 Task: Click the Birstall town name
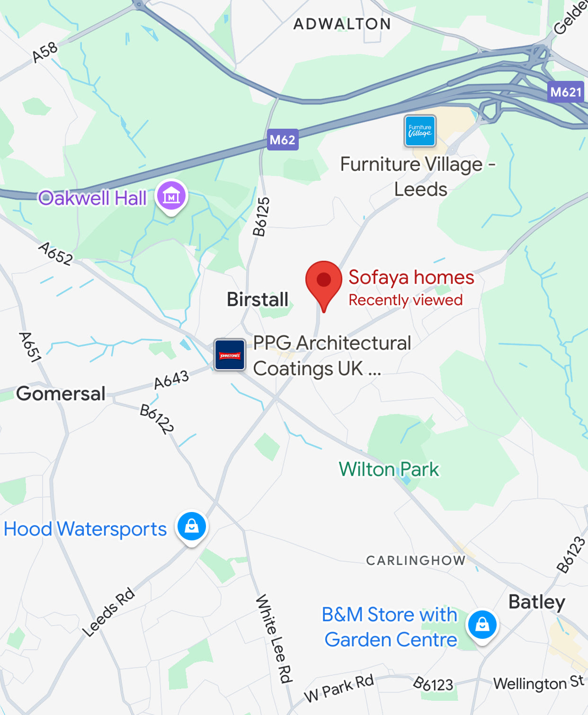258,299
